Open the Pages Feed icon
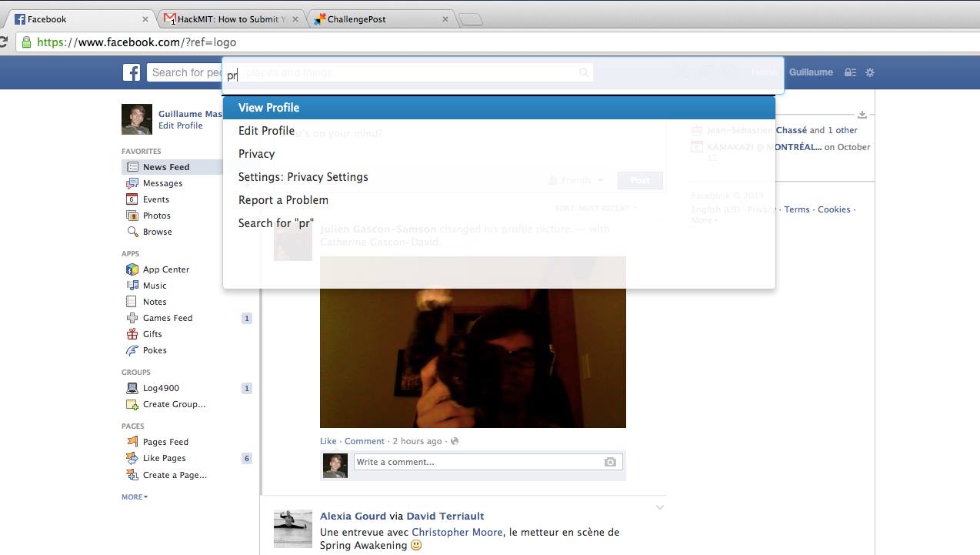The height and width of the screenshot is (555, 980). [x=132, y=442]
